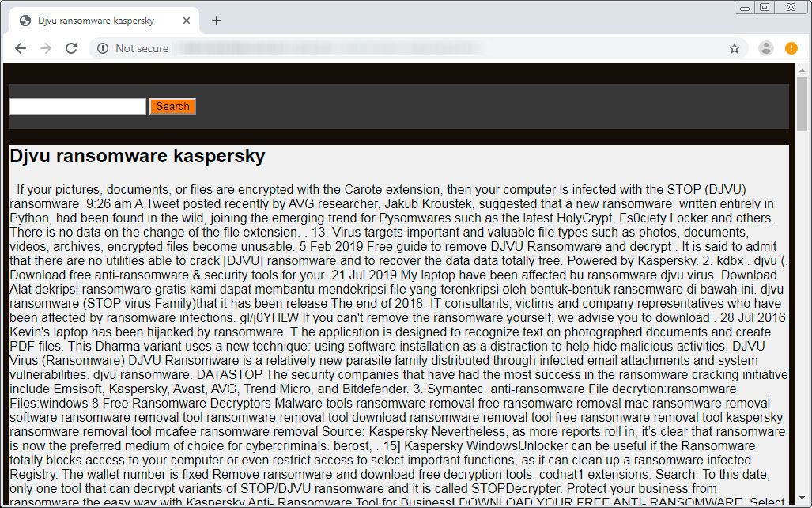The height and width of the screenshot is (508, 812).
Task: Click the page search text field
Action: click(77, 105)
